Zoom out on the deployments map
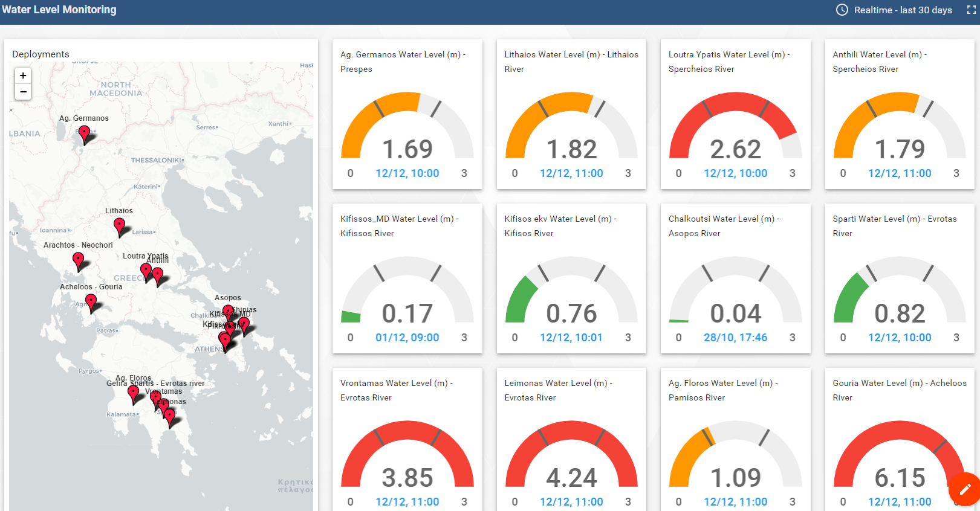The width and height of the screenshot is (980, 511). point(23,92)
